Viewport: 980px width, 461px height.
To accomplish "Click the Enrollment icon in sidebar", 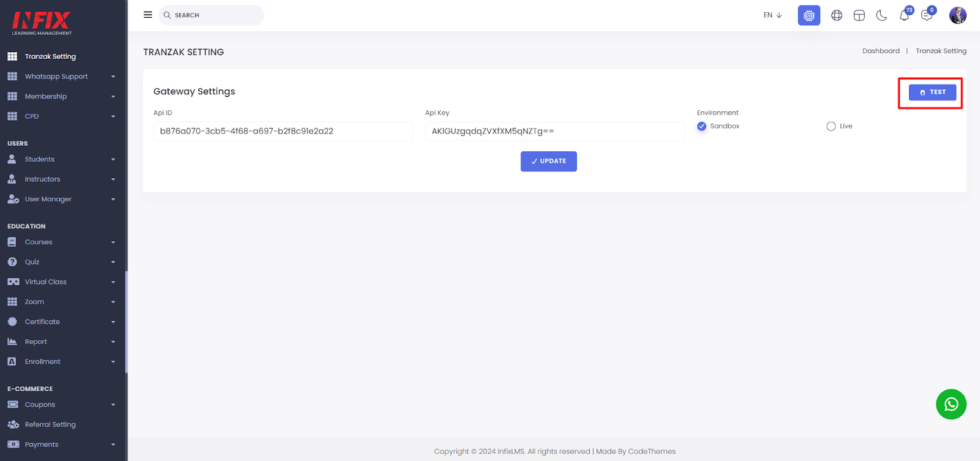I will tap(12, 362).
